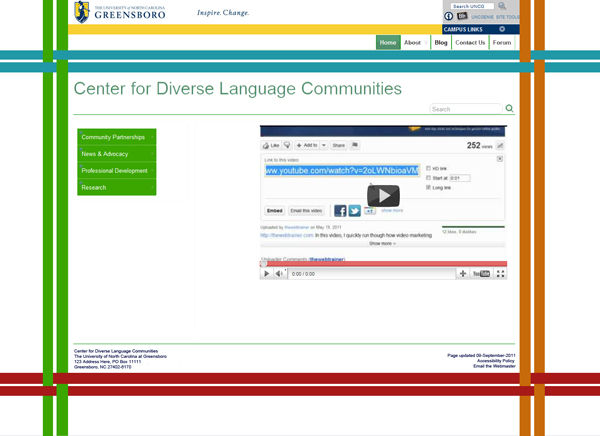
Task: Open the Add to dropdown arrow
Action: [324, 145]
